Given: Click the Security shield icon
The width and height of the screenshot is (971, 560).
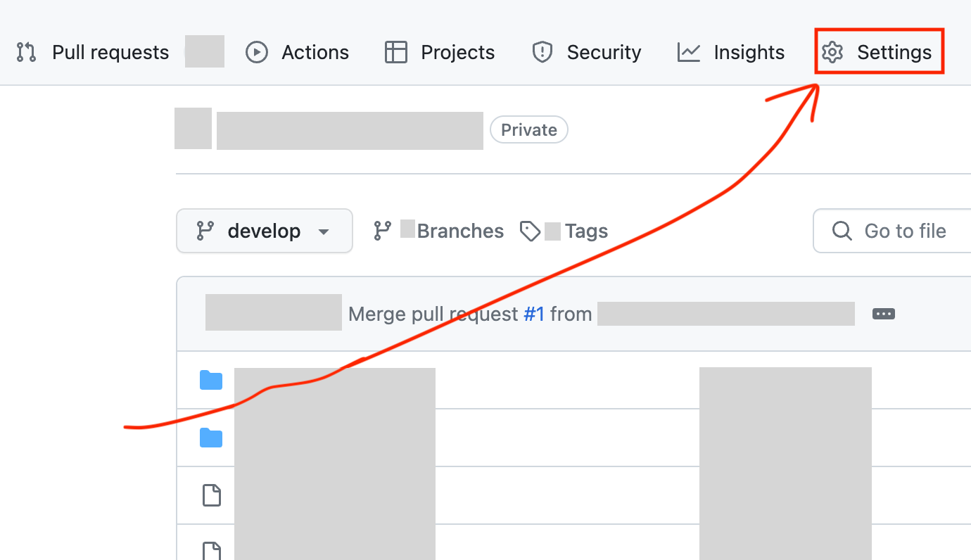Looking at the screenshot, I should (x=542, y=52).
